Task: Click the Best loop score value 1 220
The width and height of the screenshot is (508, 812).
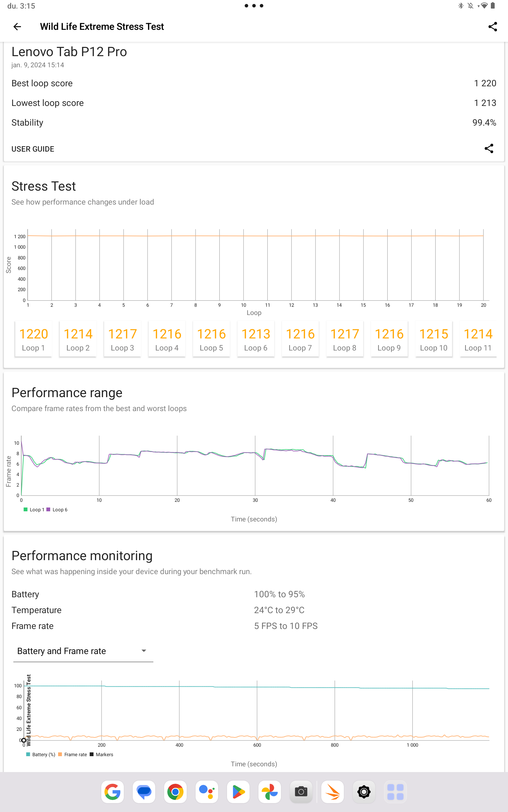Action: [485, 83]
